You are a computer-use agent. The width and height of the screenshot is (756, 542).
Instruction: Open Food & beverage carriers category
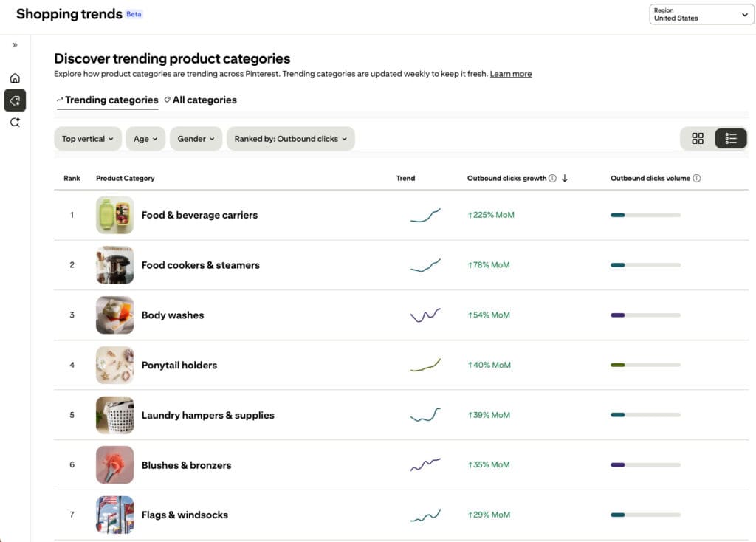[x=199, y=215]
